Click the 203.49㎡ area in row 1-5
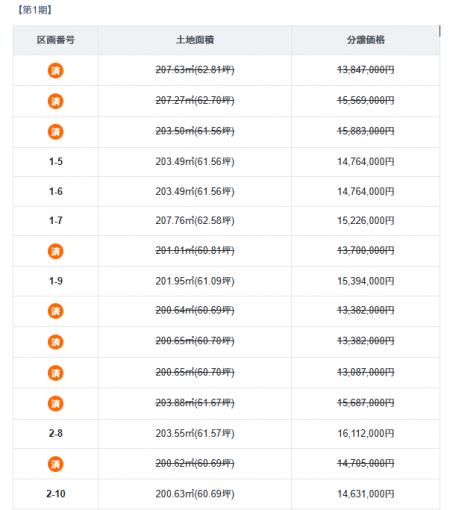The image size is (450, 510). point(195,162)
